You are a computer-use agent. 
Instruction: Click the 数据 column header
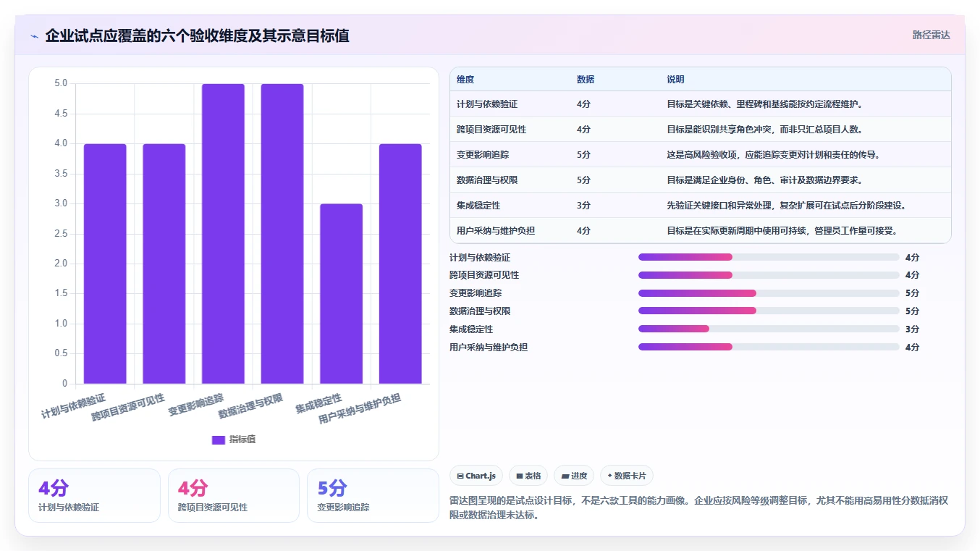coord(586,80)
